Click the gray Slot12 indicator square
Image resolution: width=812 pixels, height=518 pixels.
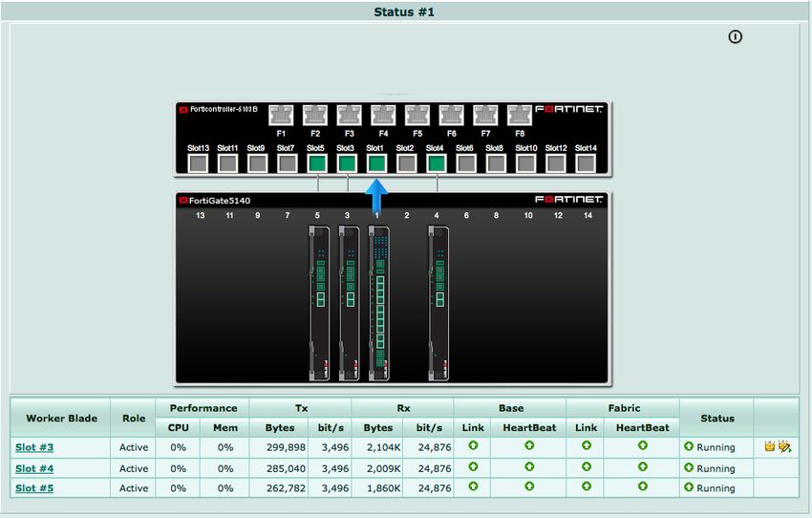(x=556, y=163)
